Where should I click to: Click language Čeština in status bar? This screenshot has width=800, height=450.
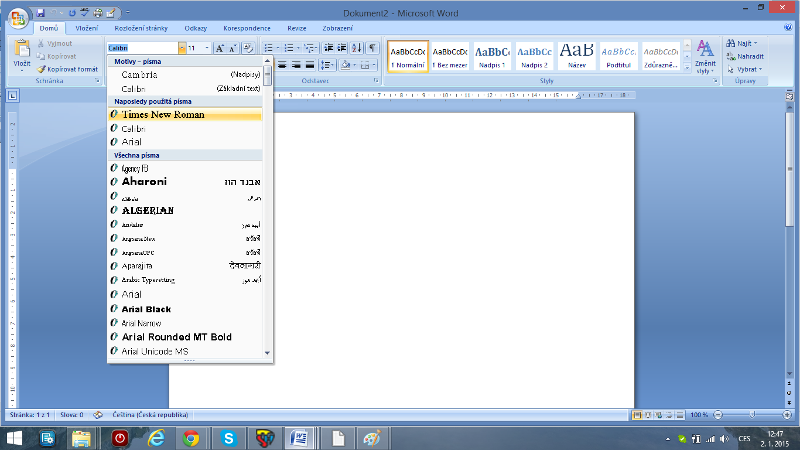click(x=150, y=415)
